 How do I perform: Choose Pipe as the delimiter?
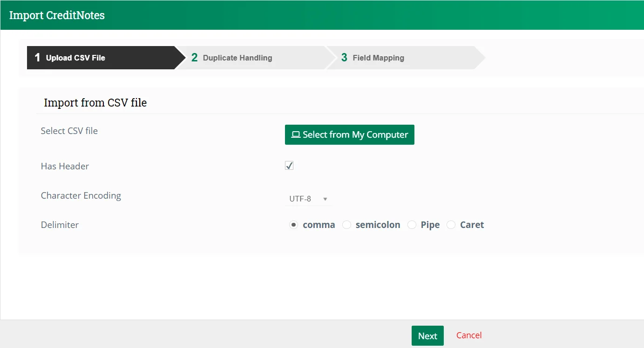pos(412,224)
